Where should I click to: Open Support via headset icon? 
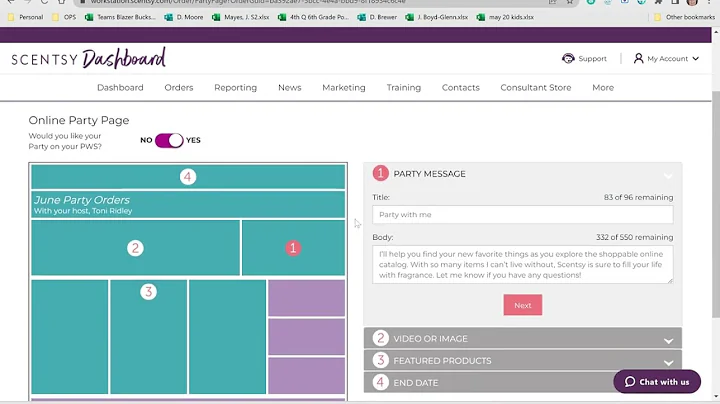[x=568, y=58]
